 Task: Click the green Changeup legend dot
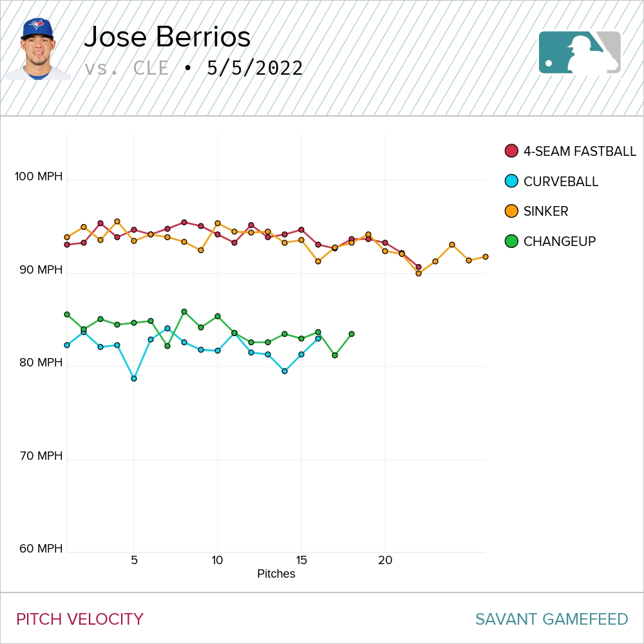[x=511, y=241]
